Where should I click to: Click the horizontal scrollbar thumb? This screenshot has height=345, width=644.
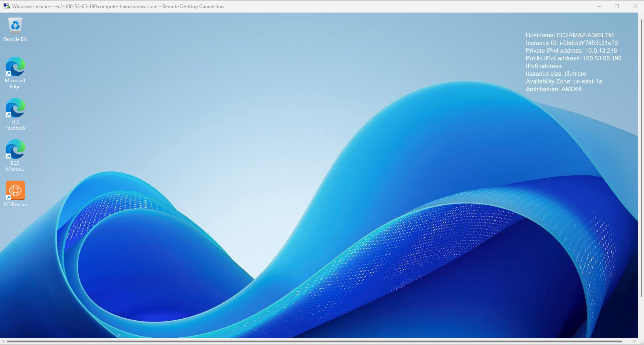[314, 341]
